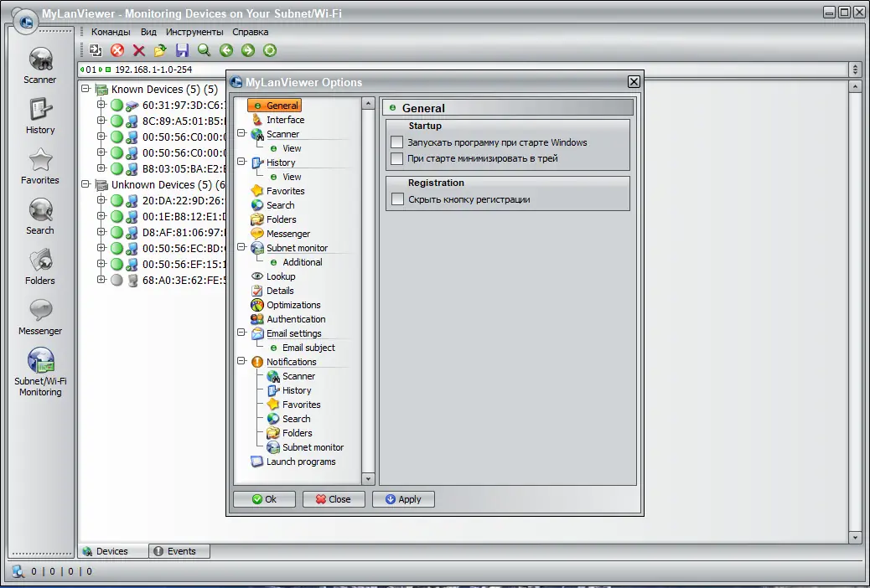Enable 'При старте минимизировать в трей' checkbox
This screenshot has height=588, width=870.
coord(396,158)
